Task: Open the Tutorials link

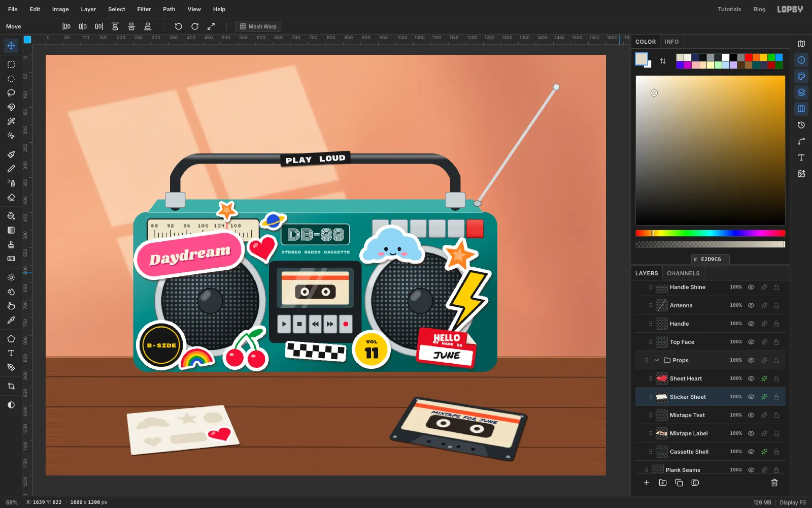Action: tap(729, 9)
